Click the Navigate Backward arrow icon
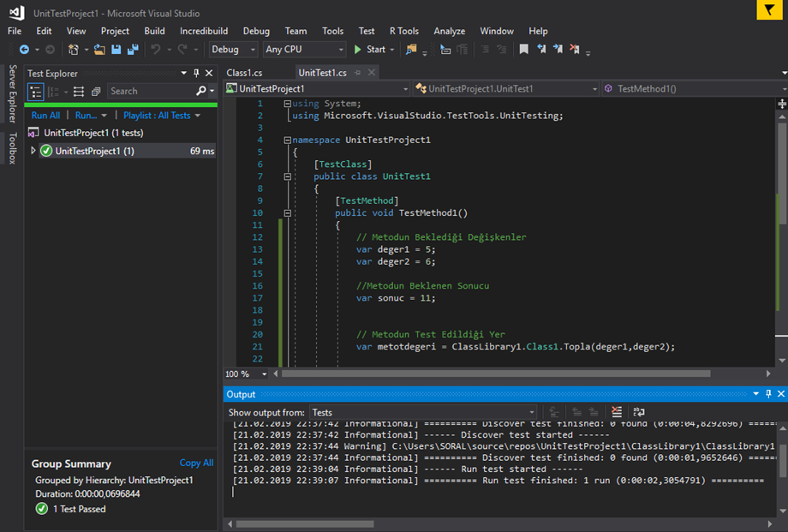The height and width of the screenshot is (532, 788). click(x=24, y=50)
